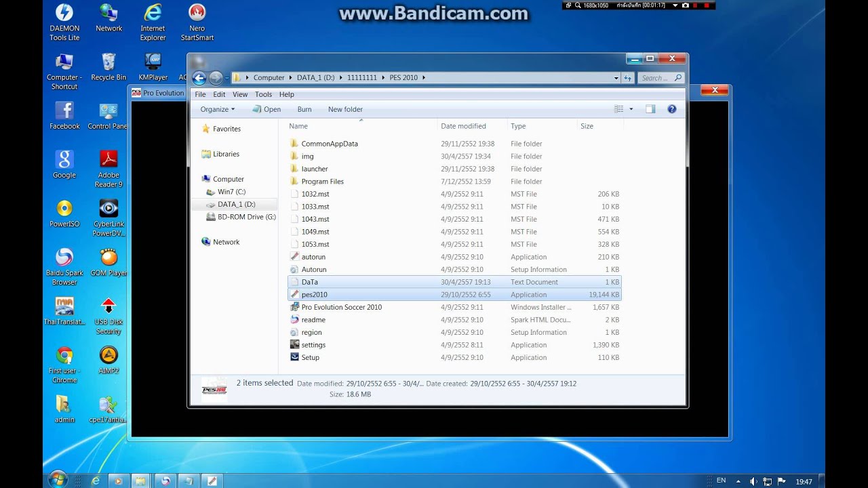Open view options dropdown arrow
This screenshot has width=868, height=488.
click(631, 109)
